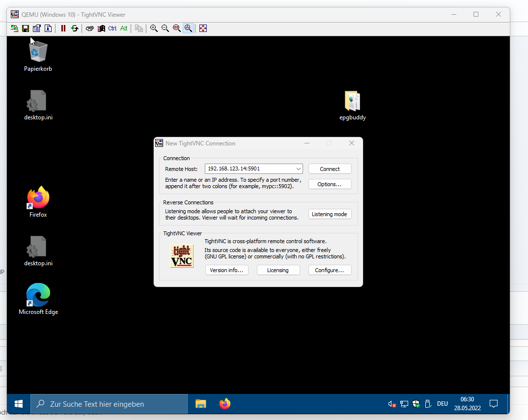Toggle the auto zoom magnifier icon
Image resolution: width=528 pixels, height=420 pixels.
pyautogui.click(x=188, y=28)
